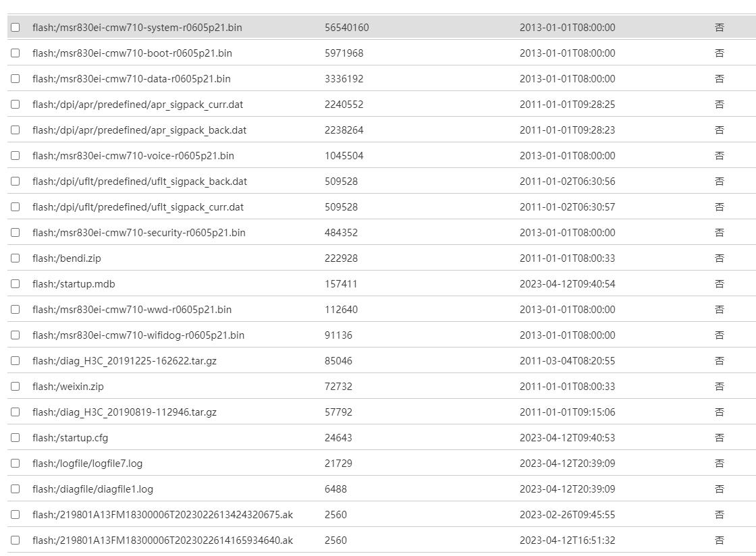Viewport: 756px width, 556px height.
Task: Click the uflt_sigpack_curr.dat file path
Action: (x=138, y=207)
